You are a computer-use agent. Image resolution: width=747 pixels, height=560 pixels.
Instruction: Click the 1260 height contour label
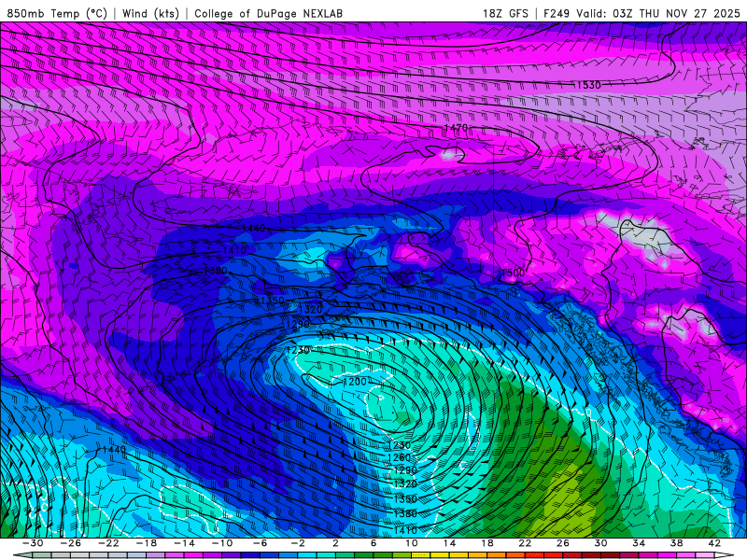point(402,457)
